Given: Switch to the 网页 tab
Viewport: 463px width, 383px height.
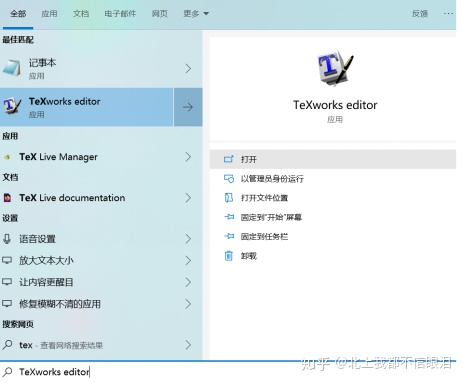Looking at the screenshot, I should [x=160, y=14].
